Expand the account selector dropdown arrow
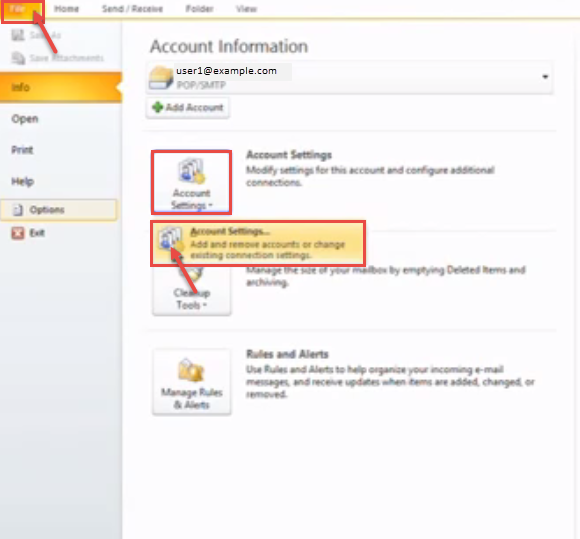Image resolution: width=580 pixels, height=539 pixels. click(545, 77)
